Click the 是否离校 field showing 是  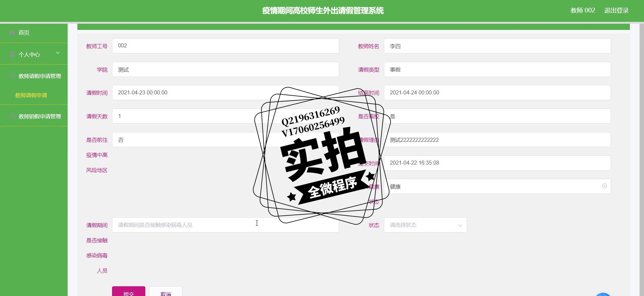(497, 116)
